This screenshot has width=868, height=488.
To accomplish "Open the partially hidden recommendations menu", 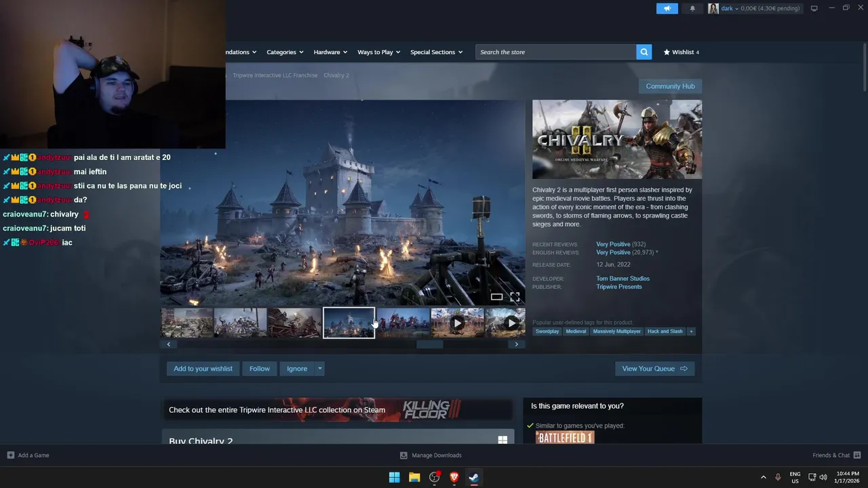I will (x=241, y=52).
